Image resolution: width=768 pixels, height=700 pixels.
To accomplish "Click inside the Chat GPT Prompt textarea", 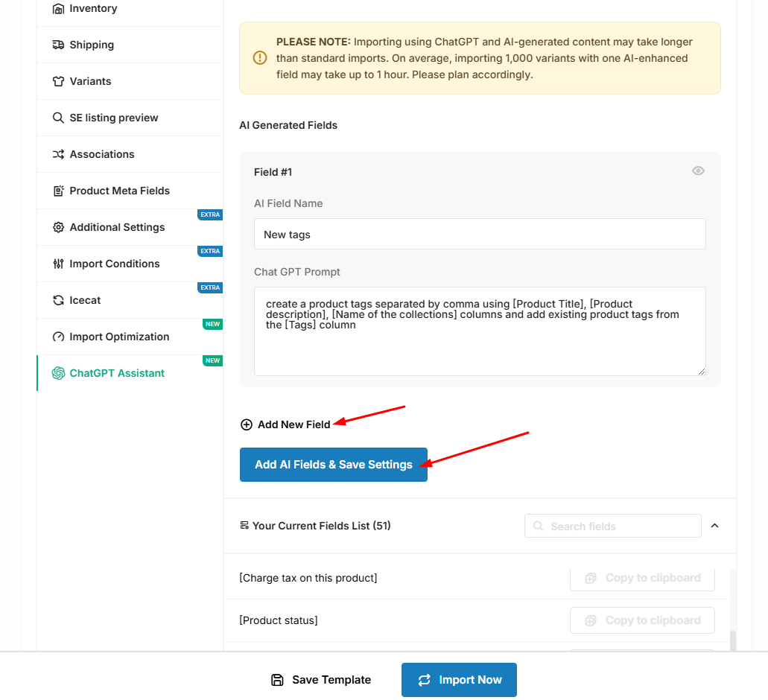I will click(x=480, y=331).
